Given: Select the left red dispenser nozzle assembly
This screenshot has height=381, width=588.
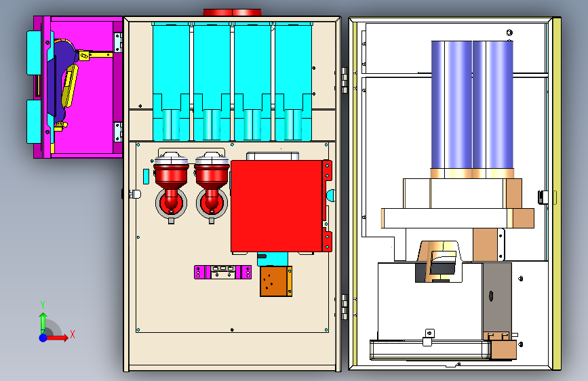Looking at the screenshot, I should [171, 188].
